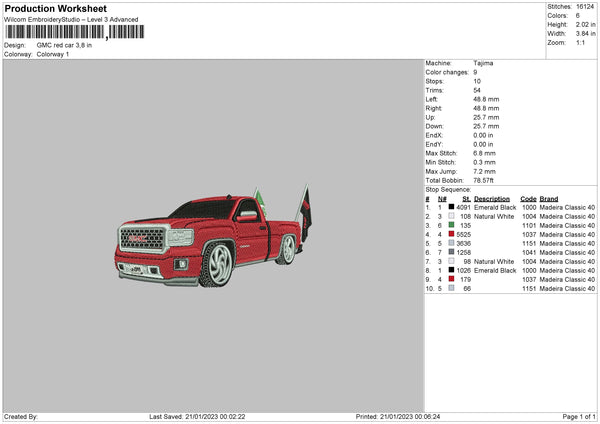Click the Max Jump value '7.2 mm'
The width and height of the screenshot is (600, 424).
click(484, 171)
